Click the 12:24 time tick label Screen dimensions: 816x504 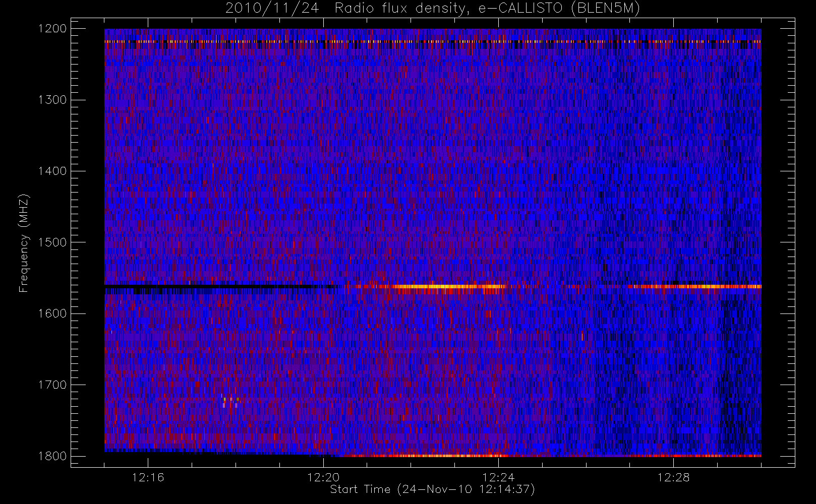click(x=498, y=477)
